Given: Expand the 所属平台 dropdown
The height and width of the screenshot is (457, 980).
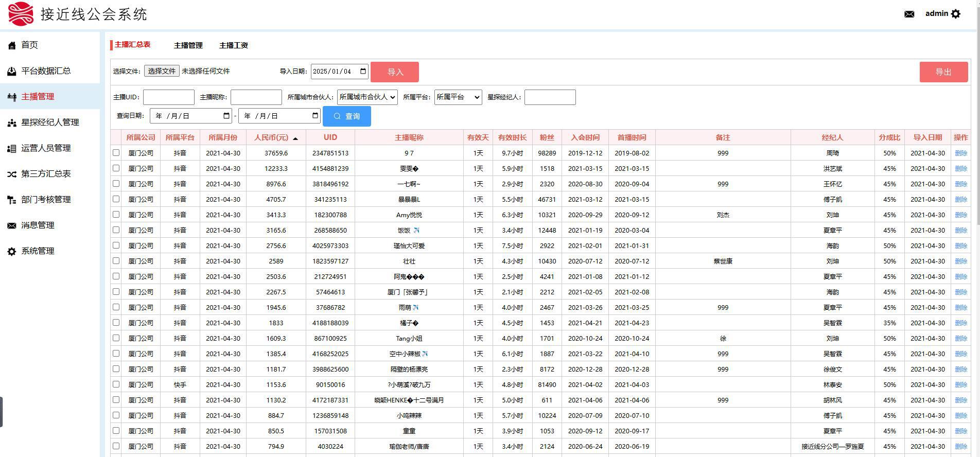Looking at the screenshot, I should (x=458, y=97).
